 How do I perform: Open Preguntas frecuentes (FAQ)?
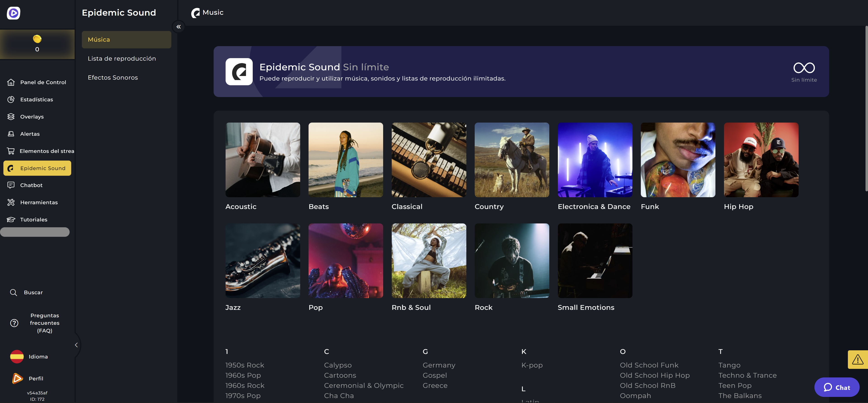45,323
